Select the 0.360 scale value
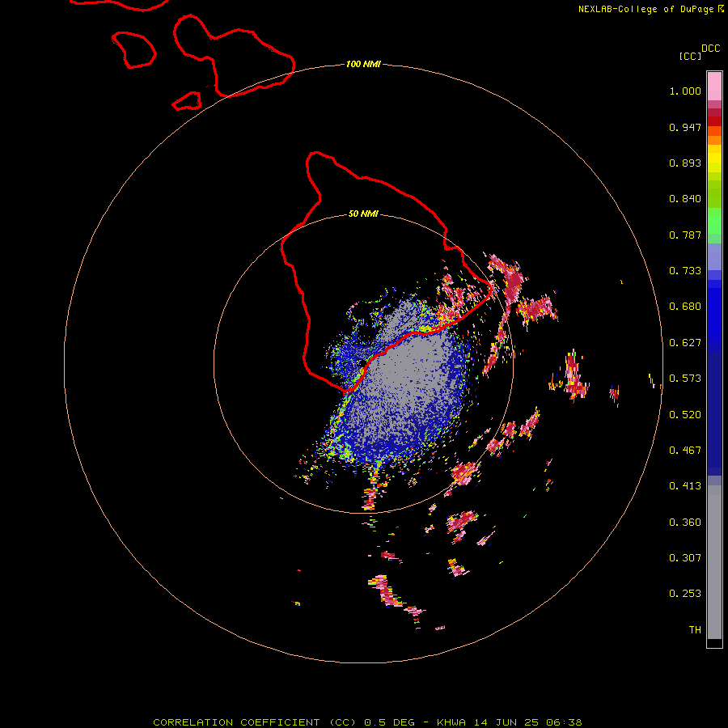Image resolution: width=728 pixels, height=728 pixels. pyautogui.click(x=685, y=523)
